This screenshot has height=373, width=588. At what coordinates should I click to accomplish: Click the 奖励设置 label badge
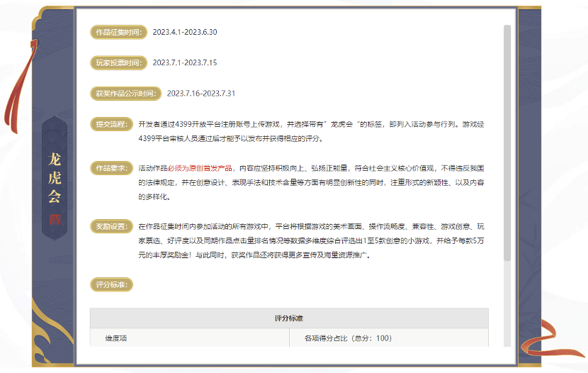coord(111,226)
